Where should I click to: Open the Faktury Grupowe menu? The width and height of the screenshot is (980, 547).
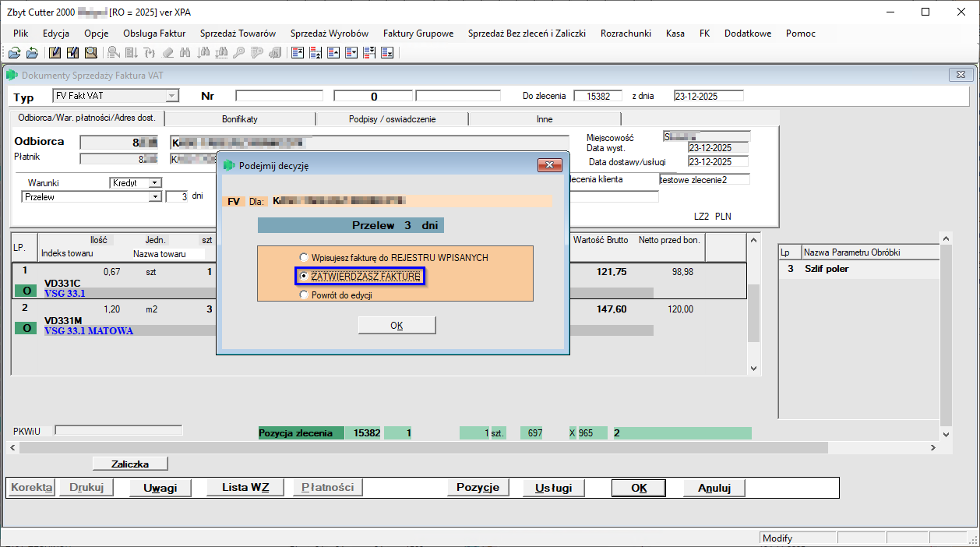(x=418, y=34)
